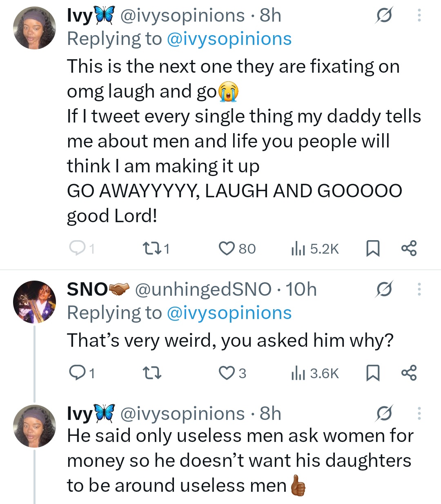Screen dimensions: 441x504
Task: Open more options on SNO's tweet
Action: click(x=419, y=290)
